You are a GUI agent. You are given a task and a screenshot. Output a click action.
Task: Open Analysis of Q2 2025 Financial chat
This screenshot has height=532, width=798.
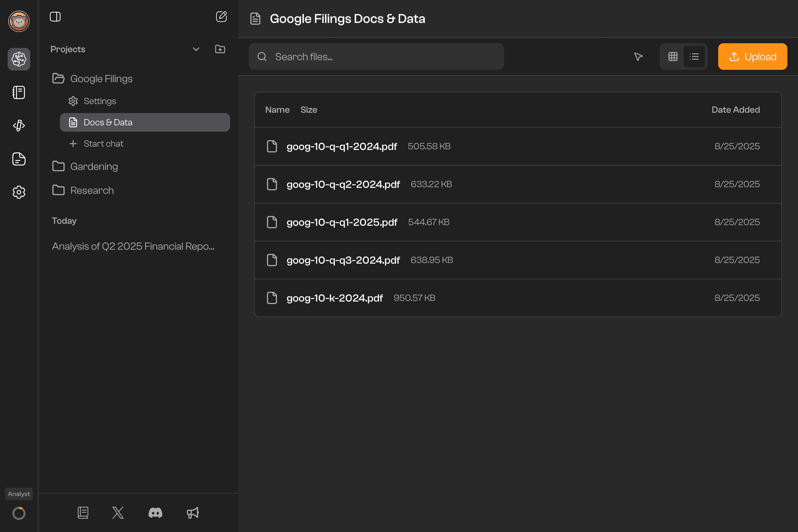click(133, 246)
